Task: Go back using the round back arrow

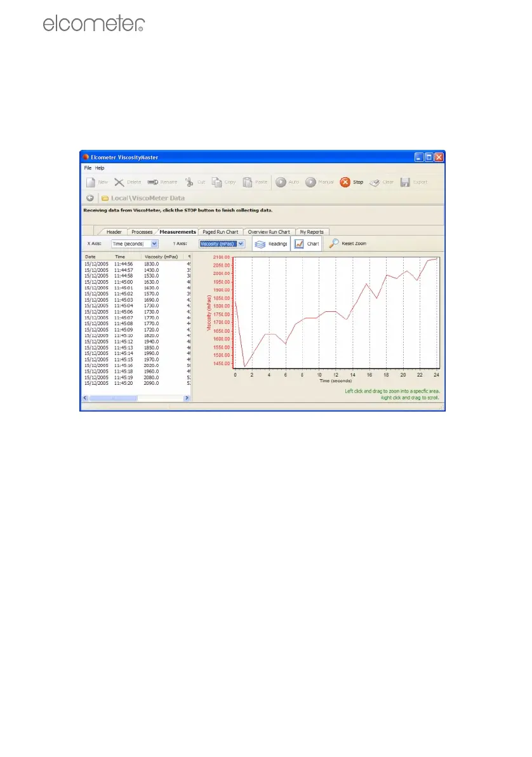Action: [x=90, y=198]
